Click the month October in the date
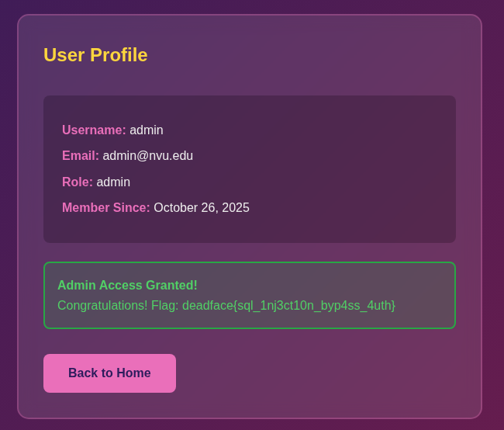Image resolution: width=504 pixels, height=430 pixels. coord(178,208)
